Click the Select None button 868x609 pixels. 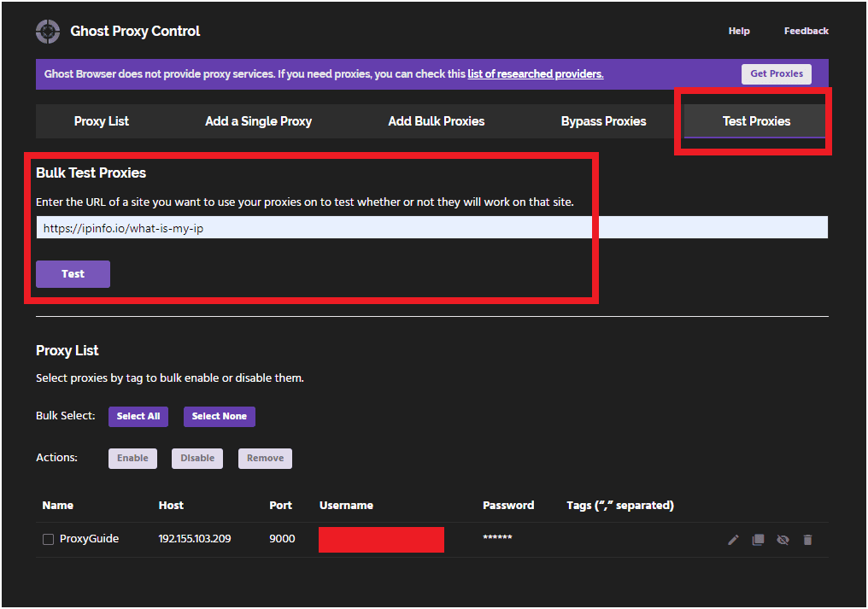pos(219,417)
